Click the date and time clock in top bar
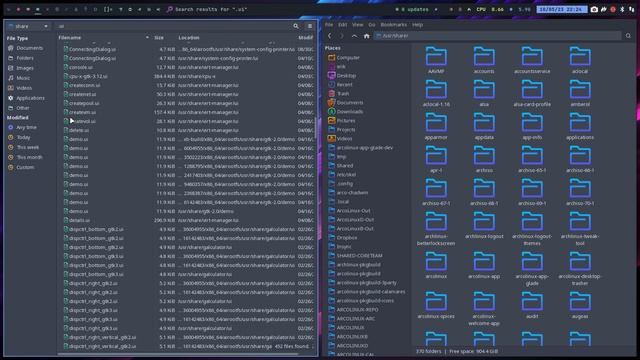640x360 pixels. (562, 9)
